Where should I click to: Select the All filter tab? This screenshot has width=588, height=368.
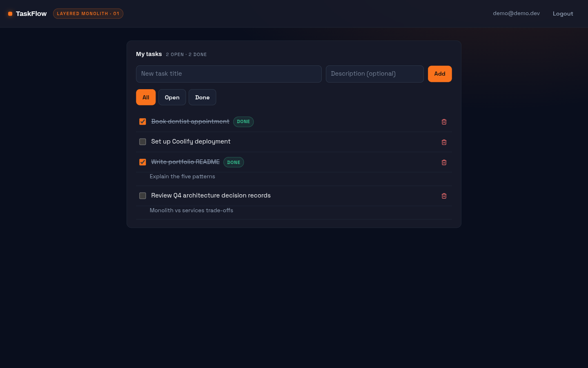pos(146,97)
